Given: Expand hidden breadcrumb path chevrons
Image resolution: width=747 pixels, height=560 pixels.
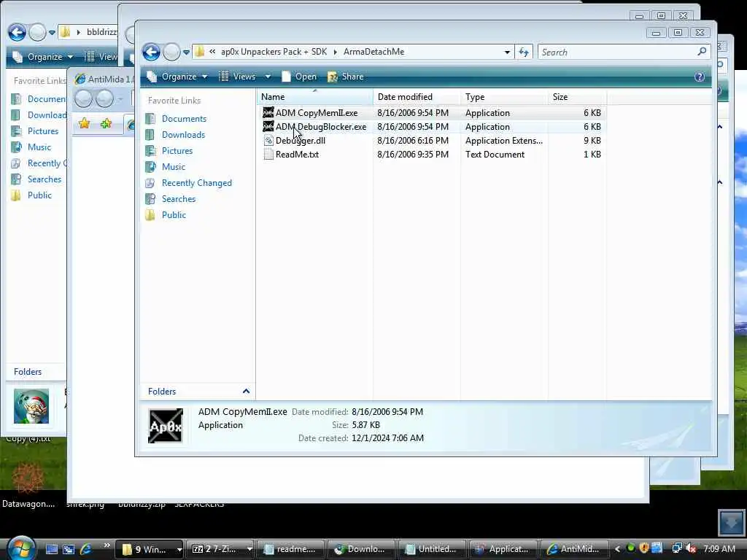Looking at the screenshot, I should tap(212, 52).
